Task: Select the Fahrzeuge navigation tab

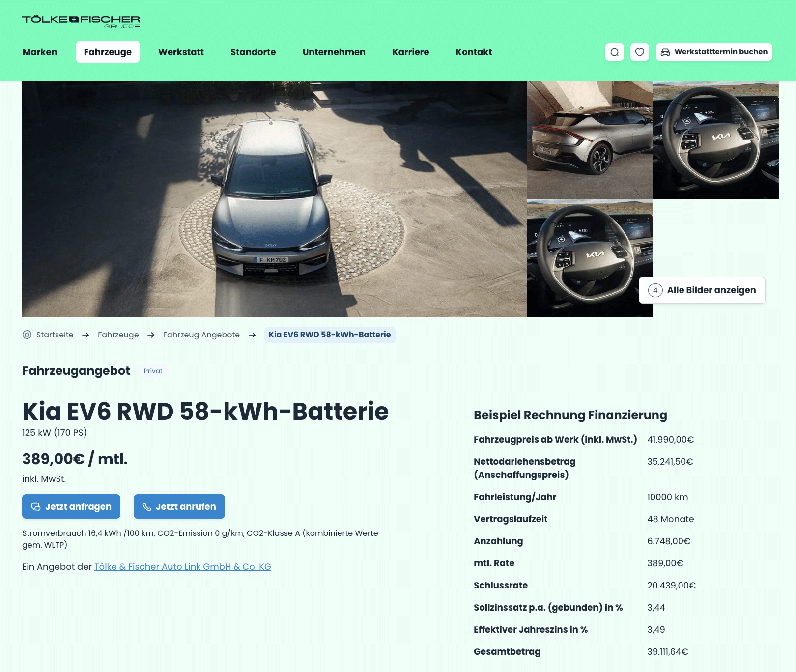Action: tap(108, 52)
